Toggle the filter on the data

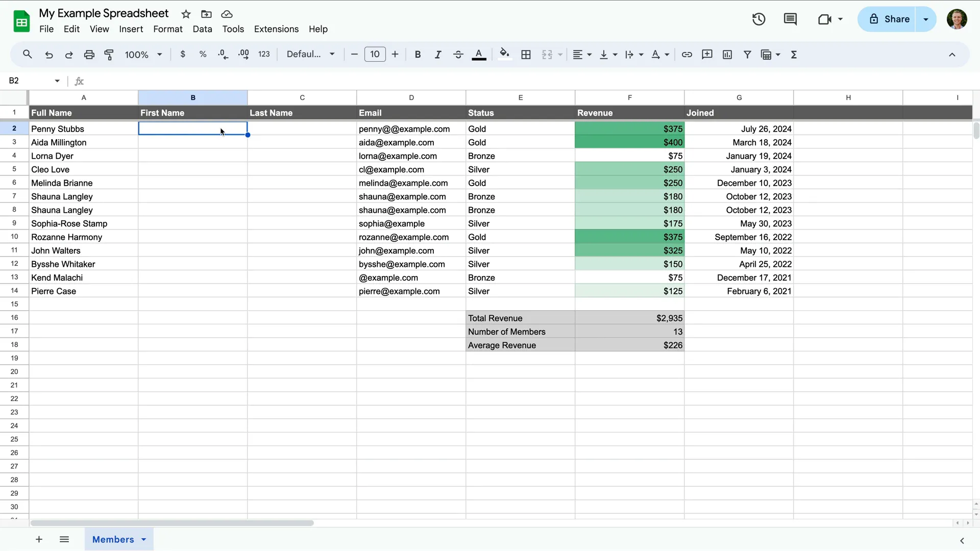tap(747, 54)
